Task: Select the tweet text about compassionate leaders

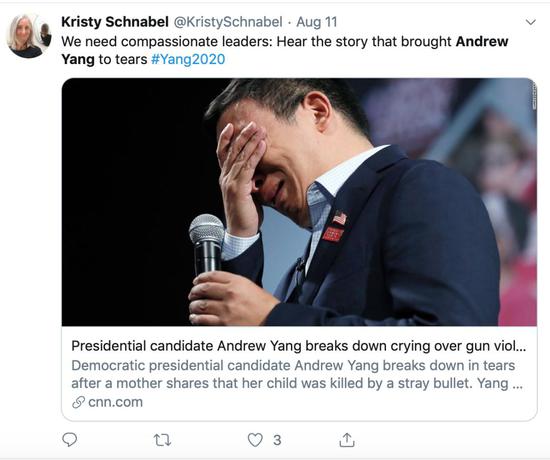Action: (284, 50)
